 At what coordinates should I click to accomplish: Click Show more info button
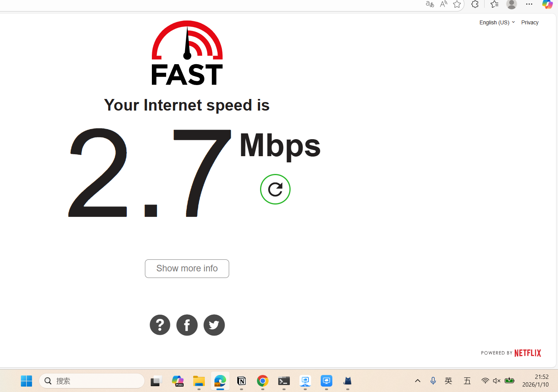tap(187, 268)
